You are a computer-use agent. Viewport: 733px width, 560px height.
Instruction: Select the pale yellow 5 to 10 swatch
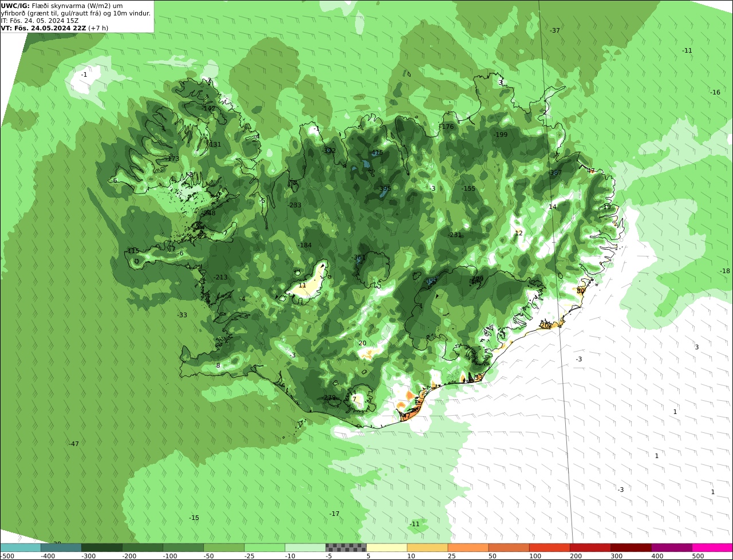click(x=387, y=547)
